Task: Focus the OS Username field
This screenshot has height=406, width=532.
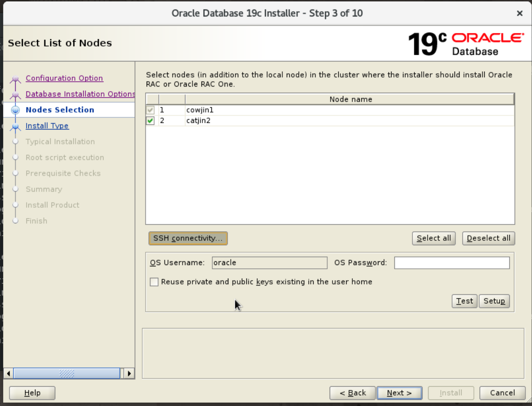Action: [270, 263]
